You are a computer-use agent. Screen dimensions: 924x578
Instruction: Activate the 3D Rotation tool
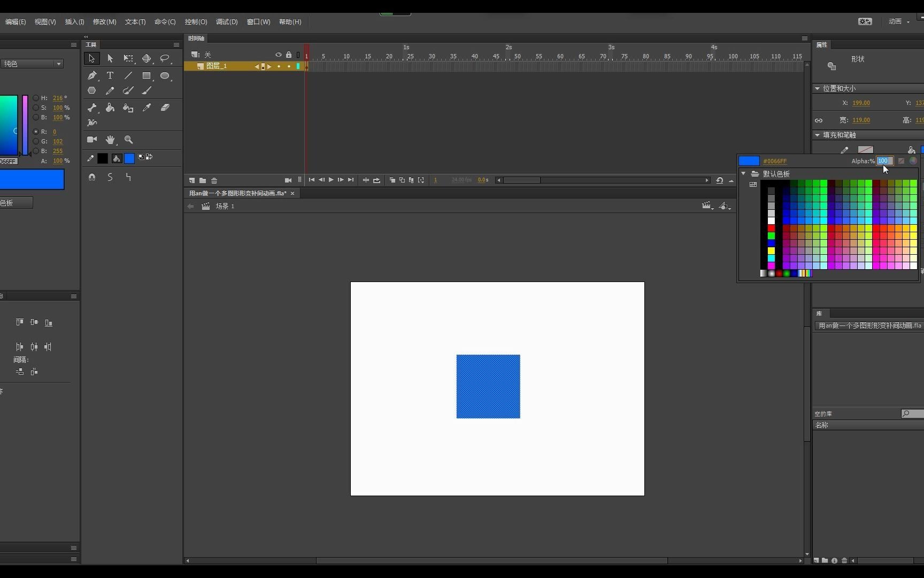click(147, 58)
